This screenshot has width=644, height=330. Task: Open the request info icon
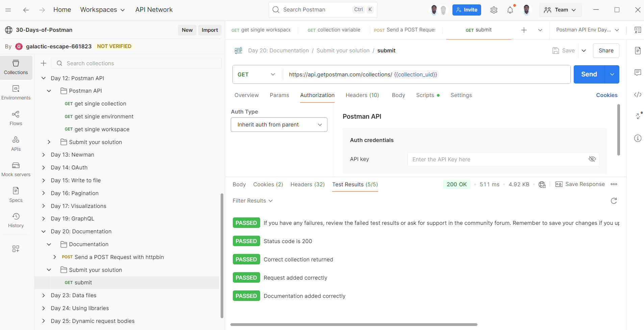pos(638,138)
